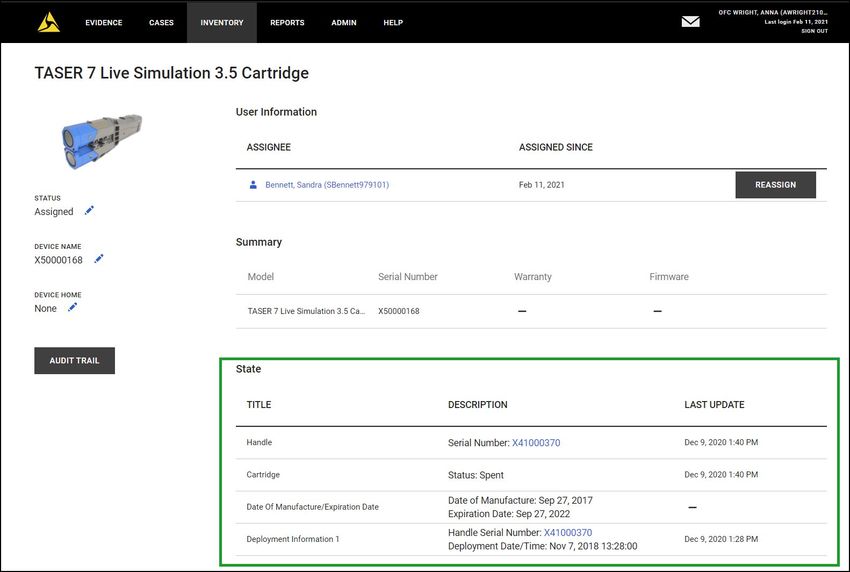Click the Device Home value None
Viewport: 850px width, 572px height.
(x=46, y=308)
